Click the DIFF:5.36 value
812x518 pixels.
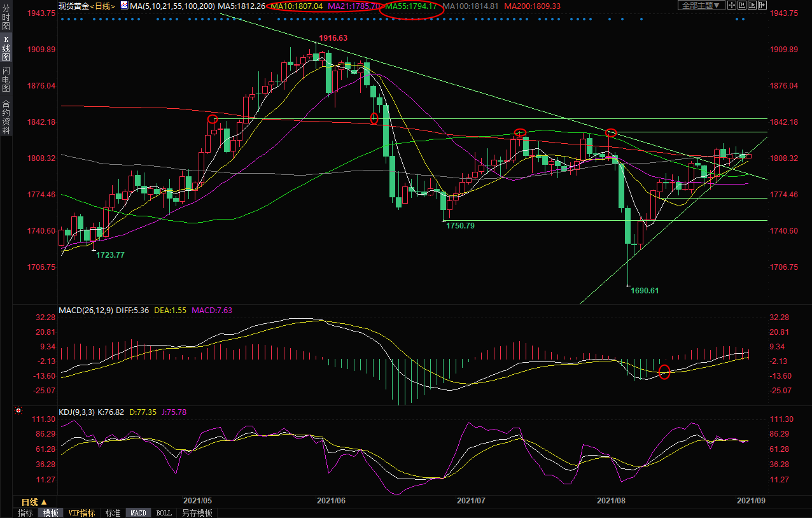(x=132, y=311)
